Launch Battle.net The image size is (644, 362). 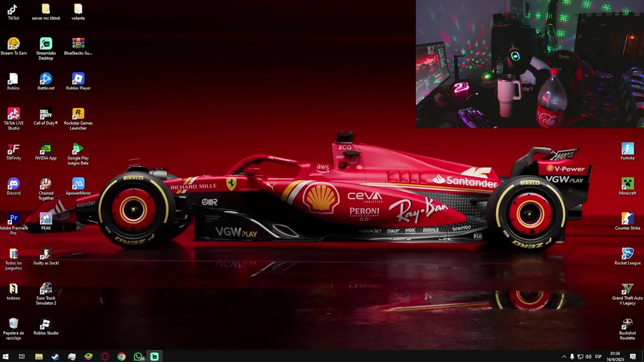click(x=46, y=82)
